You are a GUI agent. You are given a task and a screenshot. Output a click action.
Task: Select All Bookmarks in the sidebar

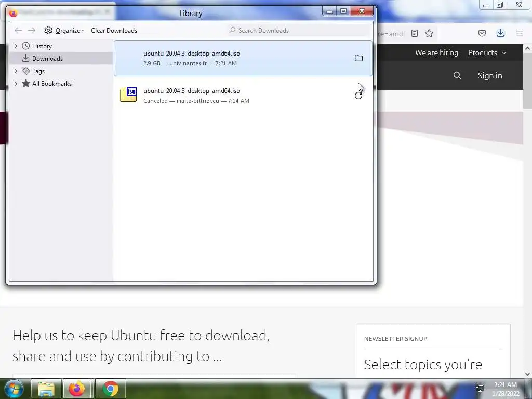pos(51,84)
